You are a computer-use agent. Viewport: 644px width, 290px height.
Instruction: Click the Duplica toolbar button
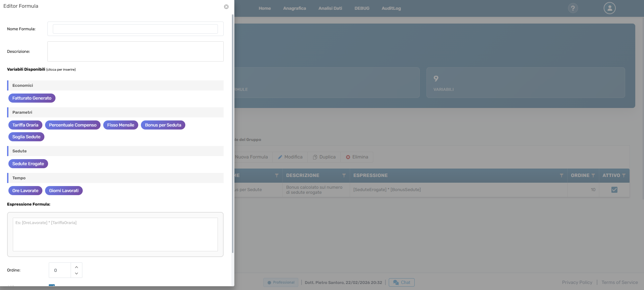pyautogui.click(x=324, y=157)
